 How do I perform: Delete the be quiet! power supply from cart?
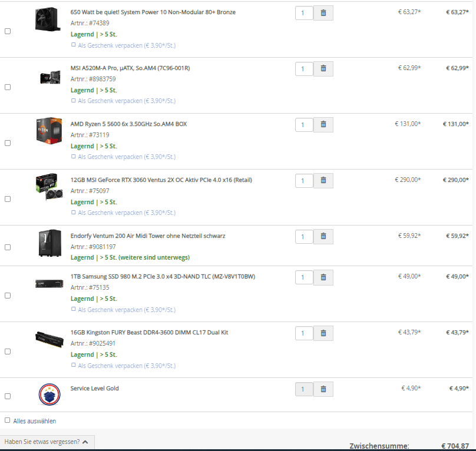point(323,13)
